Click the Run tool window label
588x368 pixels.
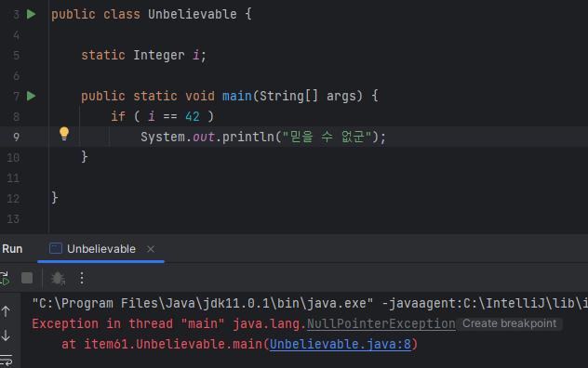click(12, 249)
